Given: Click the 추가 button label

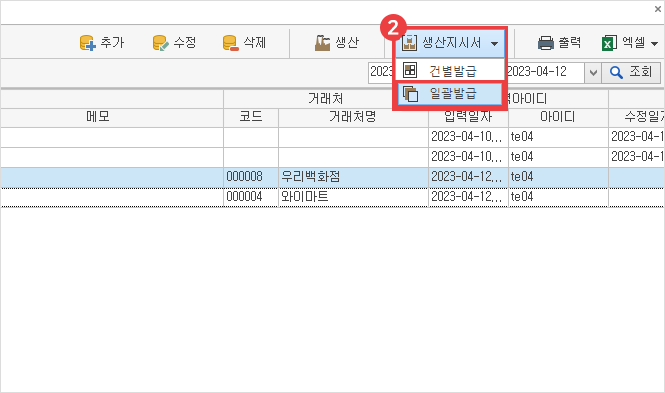Looking at the screenshot, I should (112, 43).
